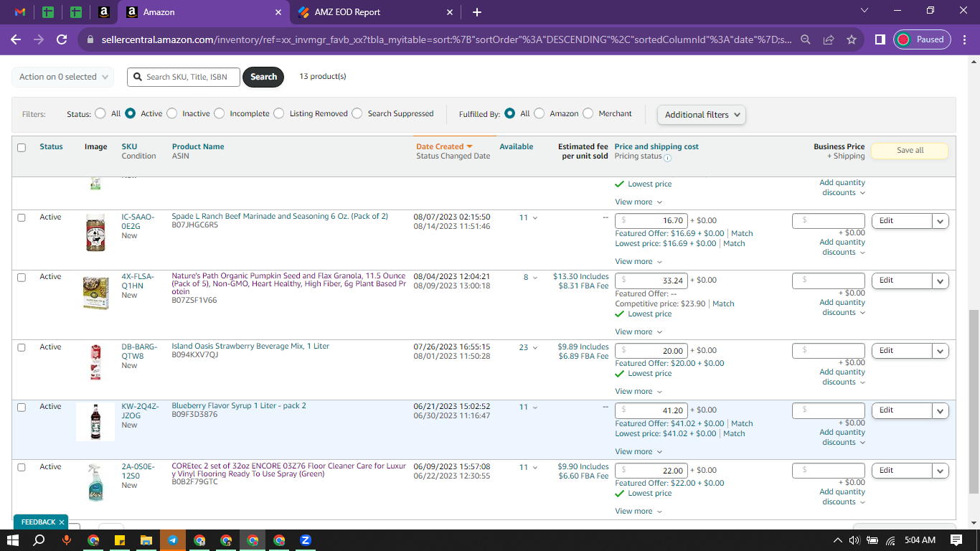Open the microphone app in taskbar
The width and height of the screenshot is (980, 551).
coord(66,540)
